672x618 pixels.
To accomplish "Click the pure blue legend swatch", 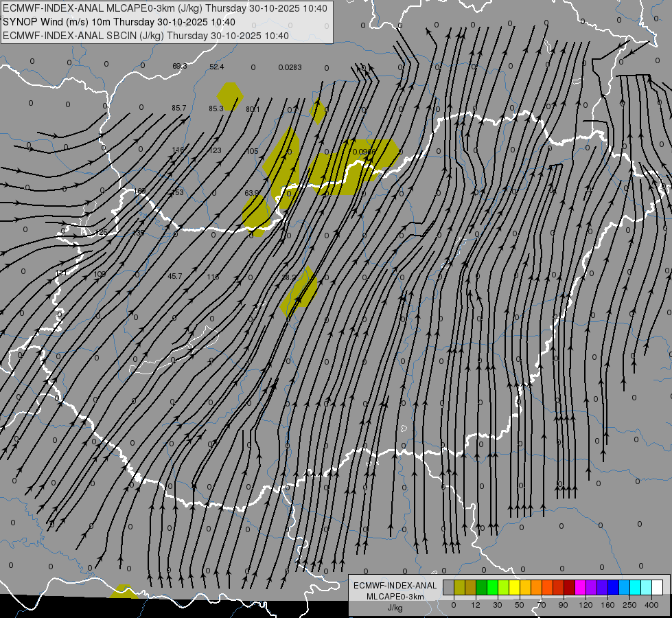I will [x=613, y=588].
